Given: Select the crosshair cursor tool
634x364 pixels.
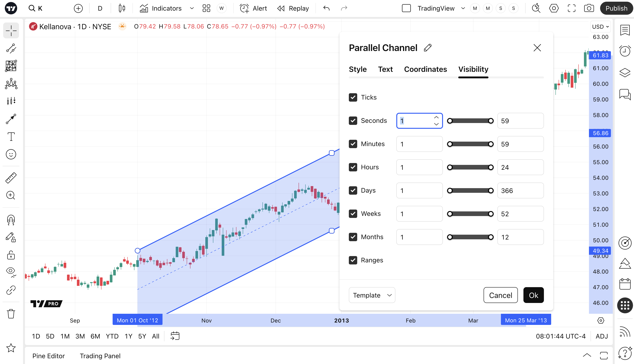Looking at the screenshot, I should click(11, 31).
